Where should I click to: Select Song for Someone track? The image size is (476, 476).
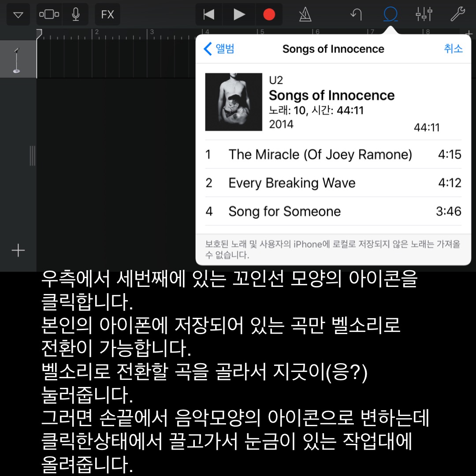(333, 211)
